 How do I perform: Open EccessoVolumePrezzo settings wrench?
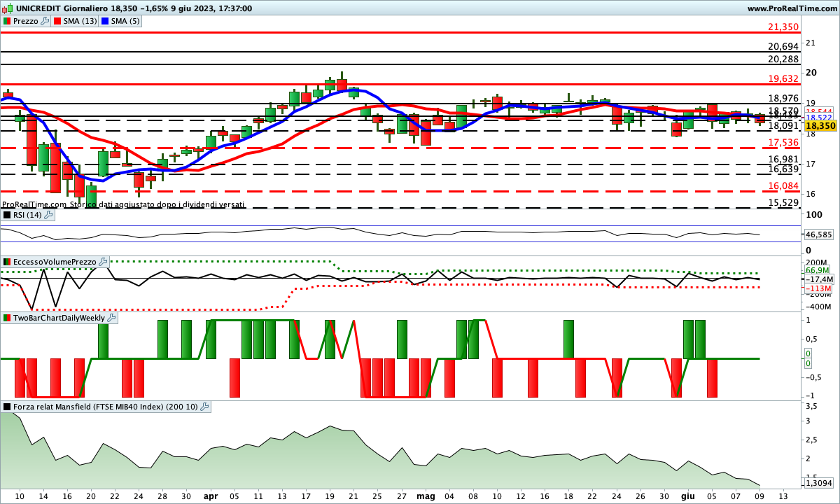pos(103,262)
